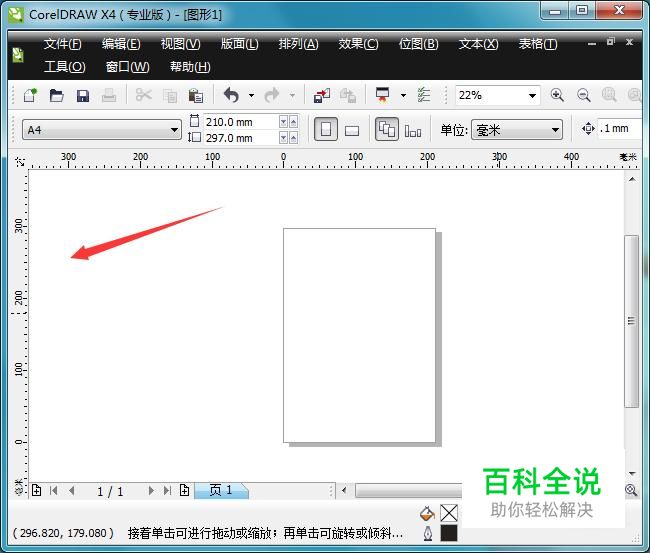Select the 页 1 page tab
This screenshot has width=650, height=553.
tap(221, 490)
